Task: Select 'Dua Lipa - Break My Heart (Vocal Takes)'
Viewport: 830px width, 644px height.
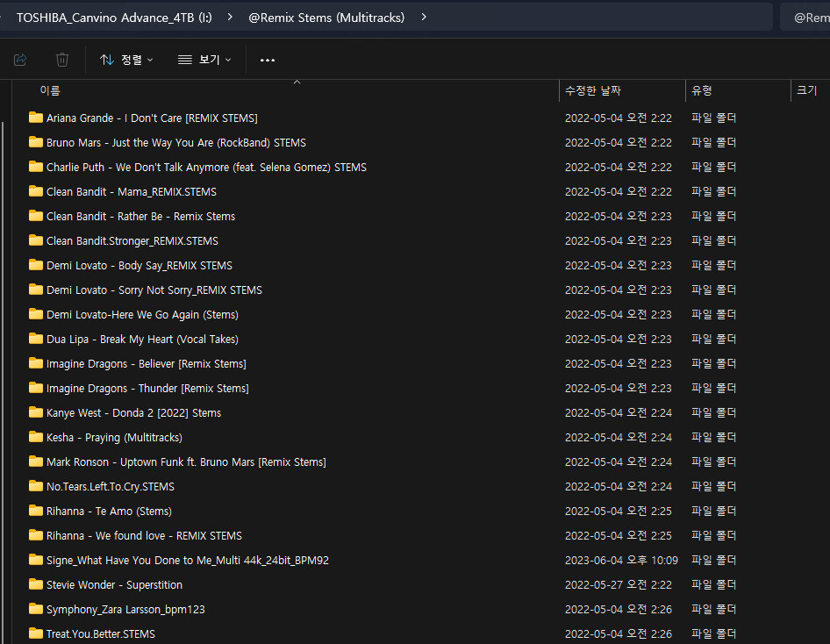Action: point(142,340)
